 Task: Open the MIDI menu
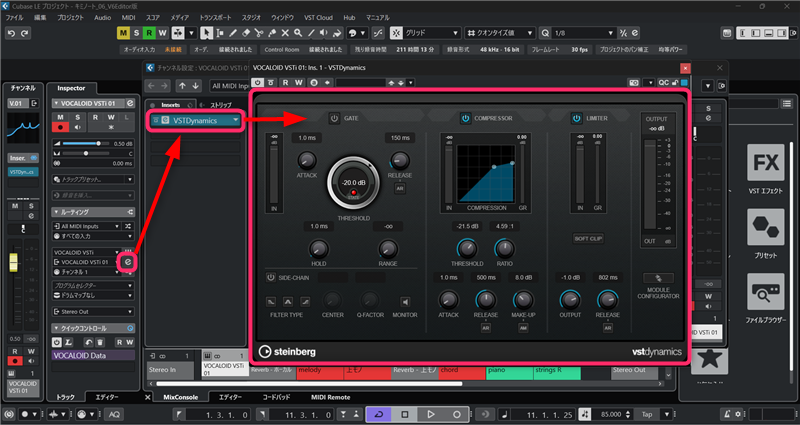pyautogui.click(x=129, y=18)
